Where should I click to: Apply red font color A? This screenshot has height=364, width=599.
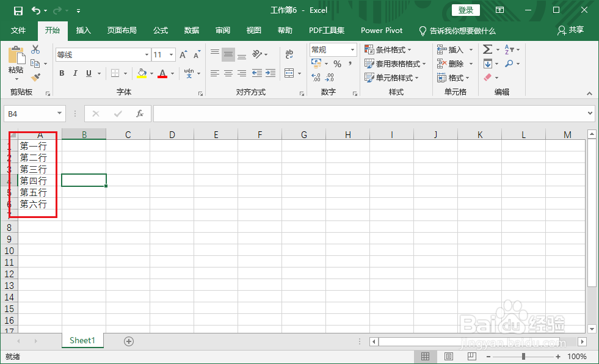tap(162, 73)
